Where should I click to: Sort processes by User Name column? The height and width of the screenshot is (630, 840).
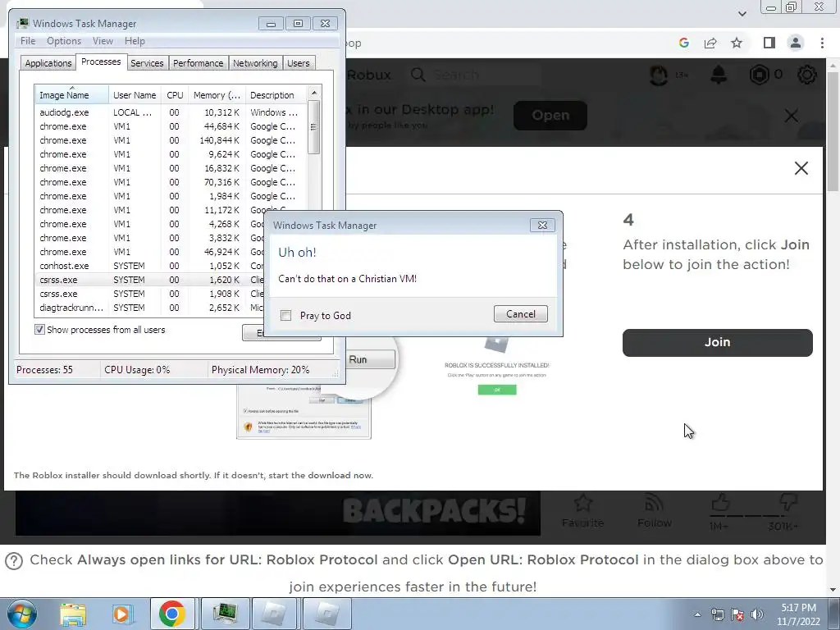pyautogui.click(x=135, y=95)
